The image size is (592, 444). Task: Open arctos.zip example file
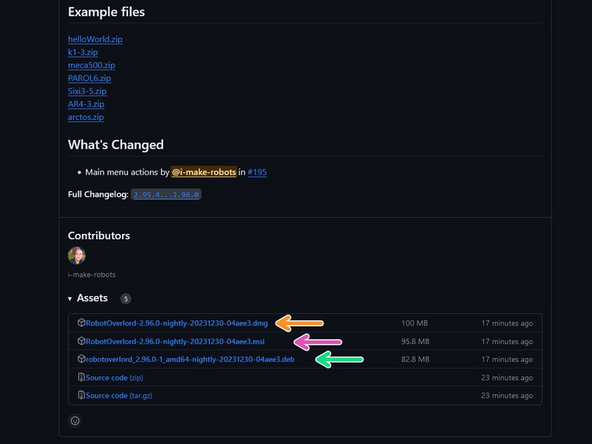pos(86,117)
